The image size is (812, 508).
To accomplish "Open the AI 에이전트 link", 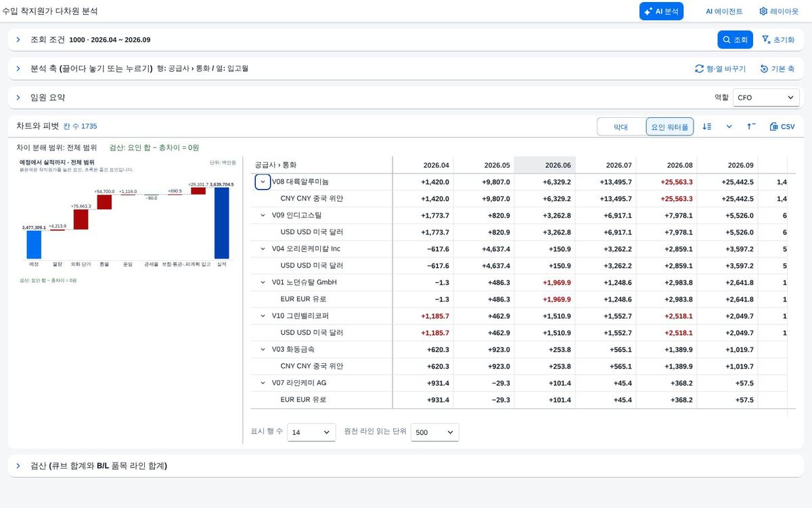I will [724, 12].
